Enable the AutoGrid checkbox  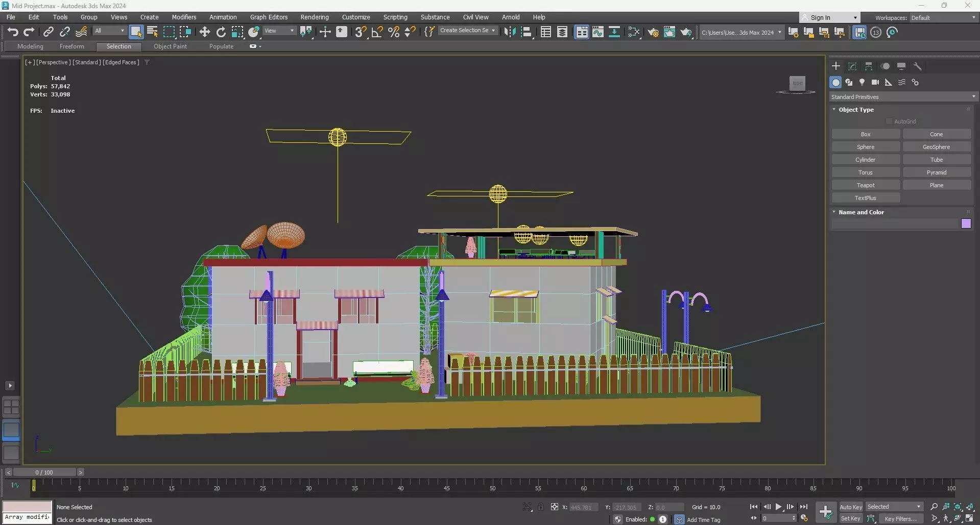[x=889, y=121]
